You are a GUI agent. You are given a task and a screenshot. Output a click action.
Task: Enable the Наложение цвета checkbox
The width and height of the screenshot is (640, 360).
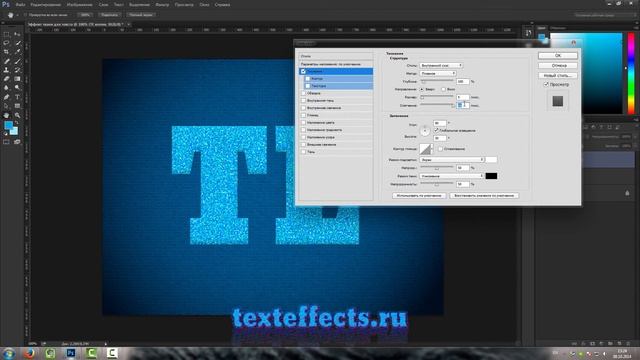coord(303,123)
